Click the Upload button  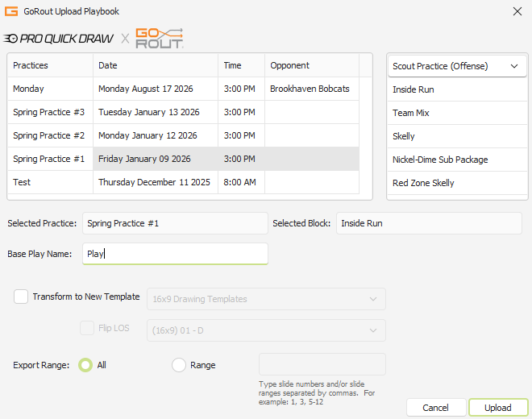click(x=497, y=408)
